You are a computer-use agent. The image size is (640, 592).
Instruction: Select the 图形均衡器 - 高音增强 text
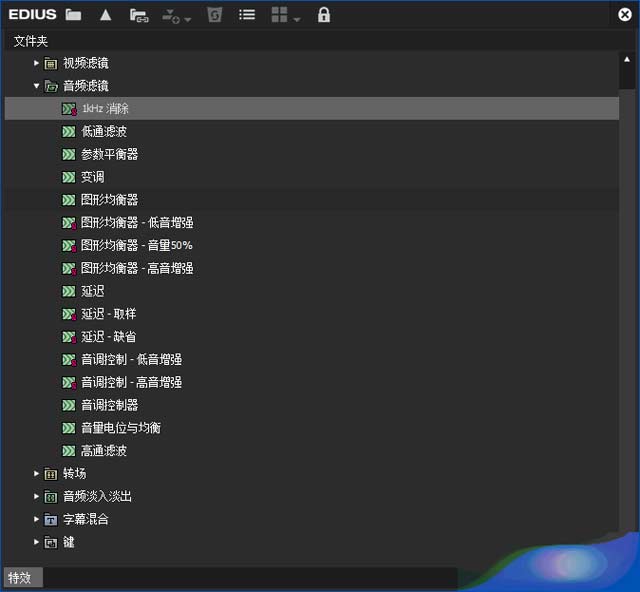tap(137, 268)
